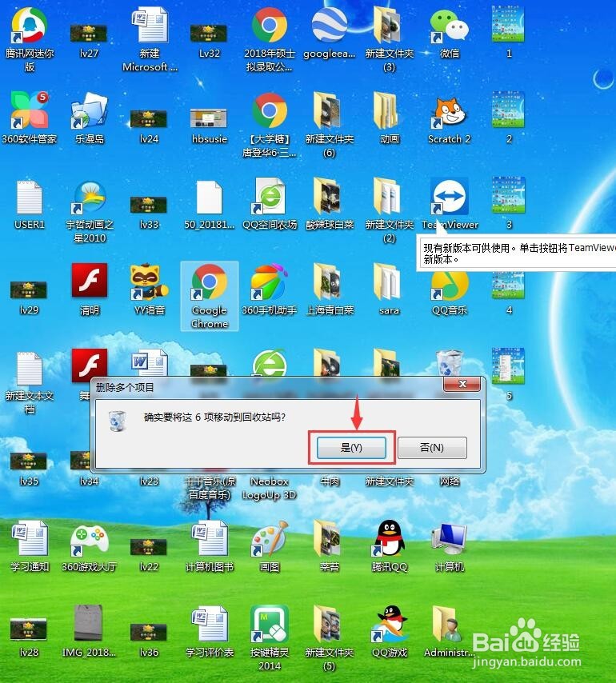The width and height of the screenshot is (616, 683).
Task: Launch the Google Chrome shortcut
Action: pos(209,296)
